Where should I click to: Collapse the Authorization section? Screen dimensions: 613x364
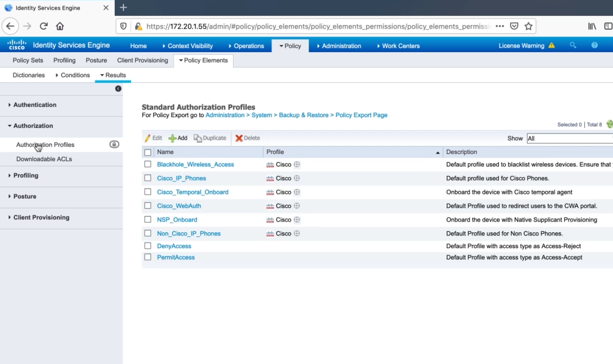30,126
